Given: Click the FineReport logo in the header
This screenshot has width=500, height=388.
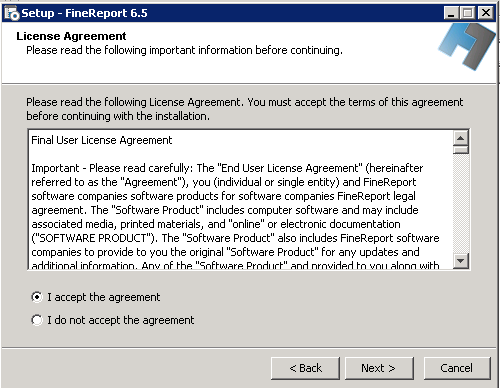Looking at the screenshot, I should [467, 46].
